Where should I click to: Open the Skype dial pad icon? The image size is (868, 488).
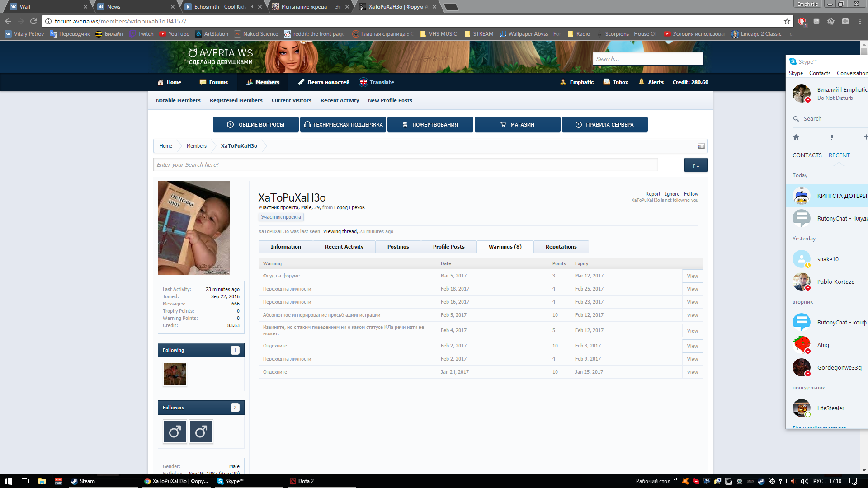(831, 137)
